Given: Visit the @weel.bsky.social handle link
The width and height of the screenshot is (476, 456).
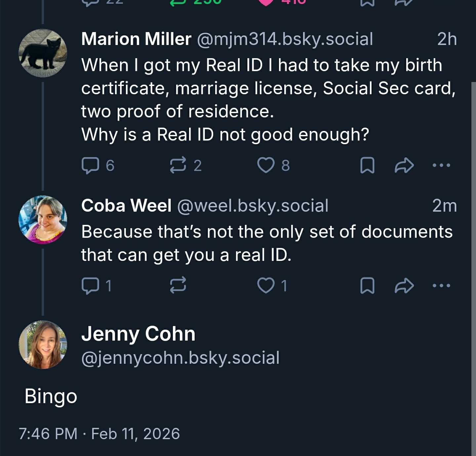Looking at the screenshot, I should (253, 206).
